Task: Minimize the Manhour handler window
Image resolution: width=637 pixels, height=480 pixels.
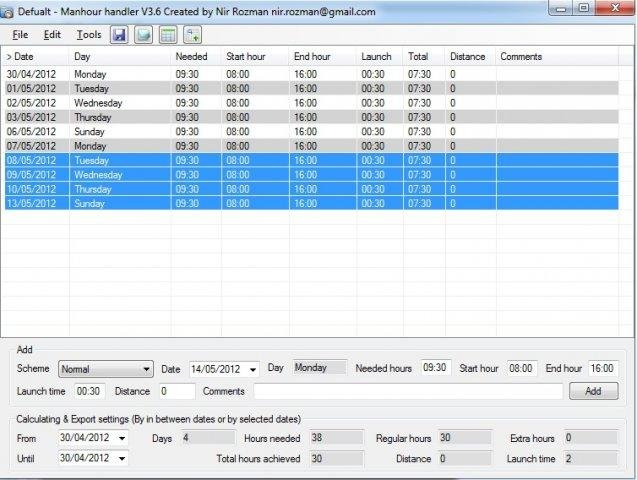Action: click(561, 9)
